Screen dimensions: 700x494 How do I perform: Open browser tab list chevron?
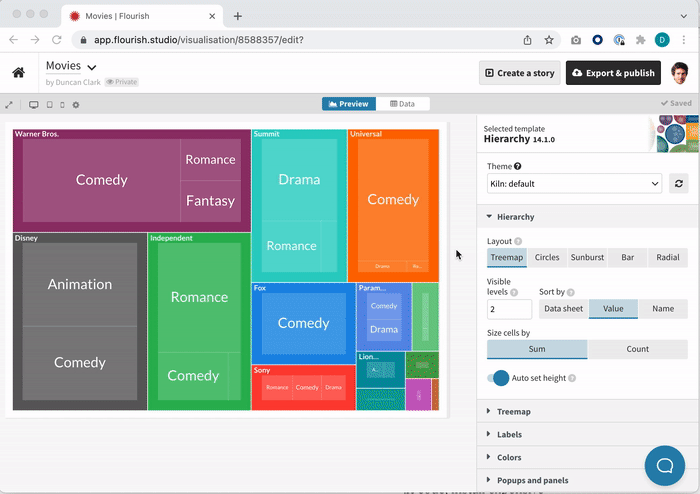tap(683, 16)
